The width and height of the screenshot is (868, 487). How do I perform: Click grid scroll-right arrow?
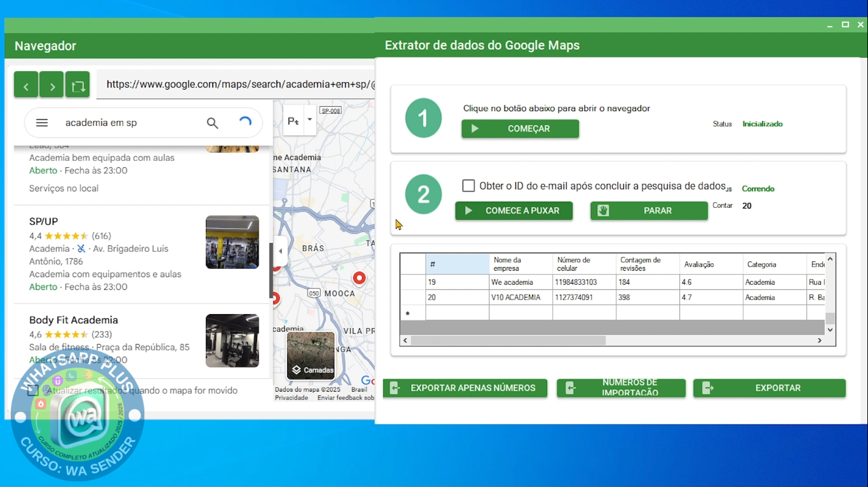(820, 341)
